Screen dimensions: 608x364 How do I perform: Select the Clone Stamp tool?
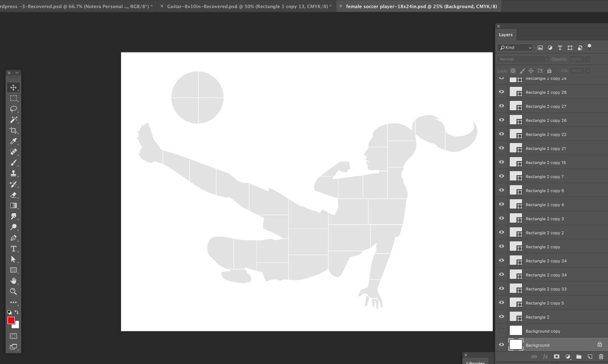point(13,173)
